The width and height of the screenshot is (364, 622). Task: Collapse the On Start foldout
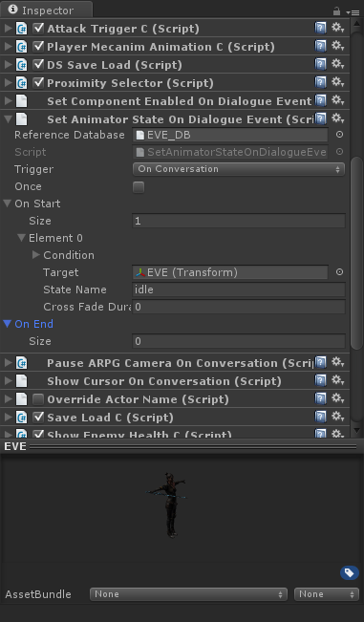(7, 204)
